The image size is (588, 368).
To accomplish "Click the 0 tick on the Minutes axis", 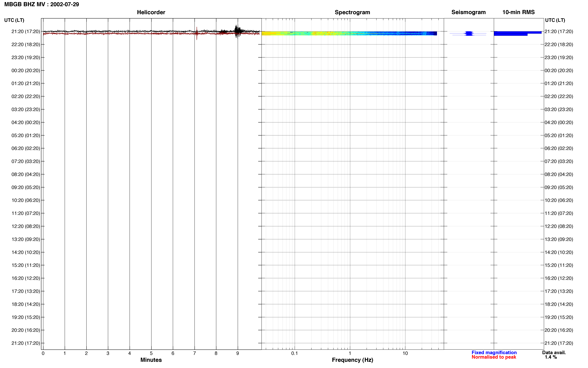I will coord(43,353).
